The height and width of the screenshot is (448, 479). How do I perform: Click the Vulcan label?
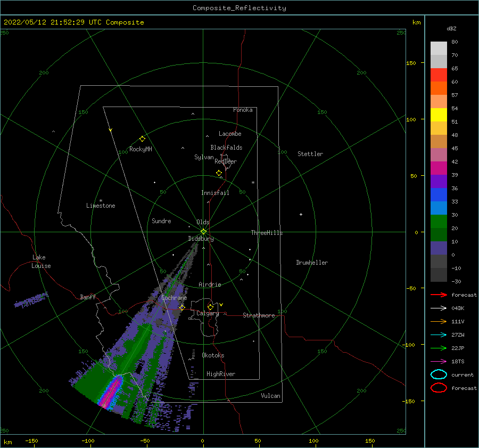coord(270,396)
